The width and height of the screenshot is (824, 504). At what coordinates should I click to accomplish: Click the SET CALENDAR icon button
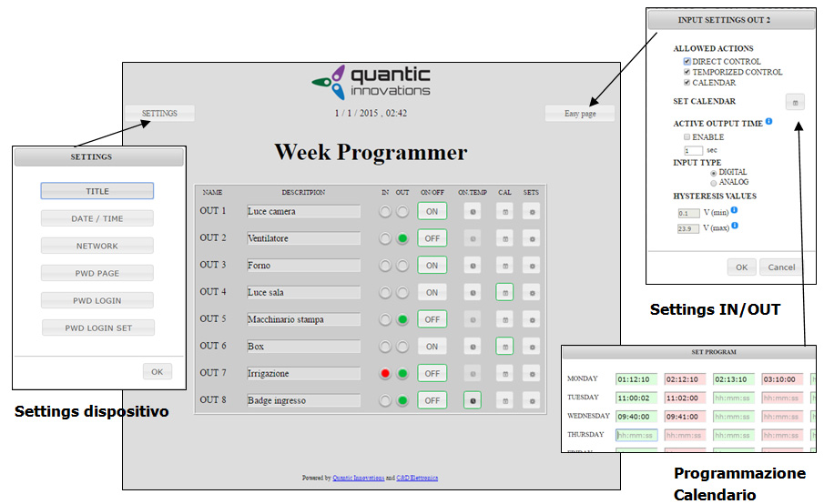click(x=795, y=103)
